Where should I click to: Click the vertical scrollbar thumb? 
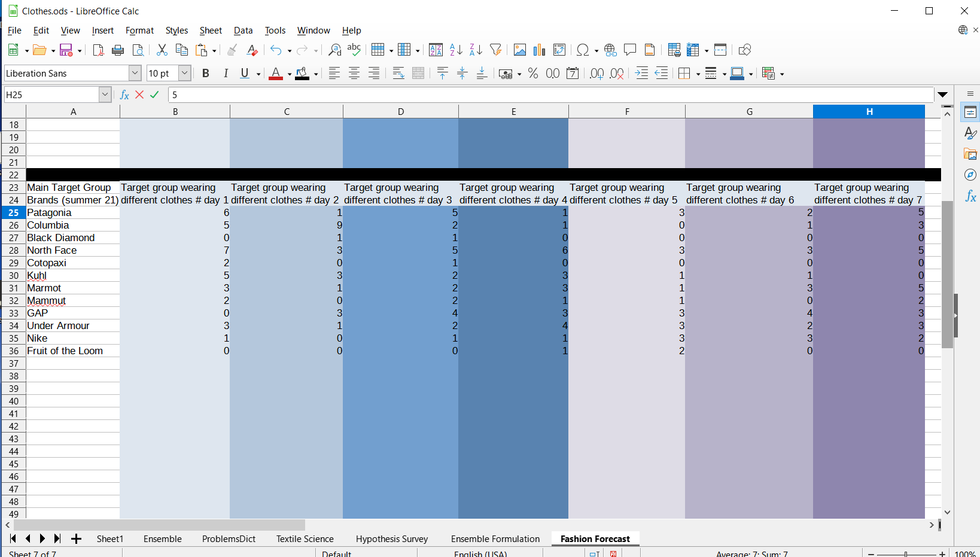point(947,275)
